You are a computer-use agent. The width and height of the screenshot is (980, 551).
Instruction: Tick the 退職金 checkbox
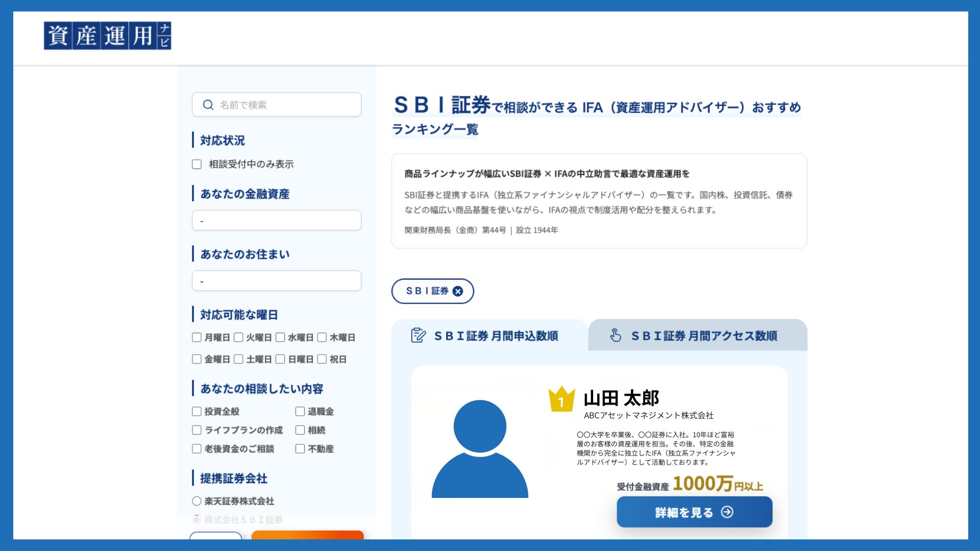[x=300, y=411]
